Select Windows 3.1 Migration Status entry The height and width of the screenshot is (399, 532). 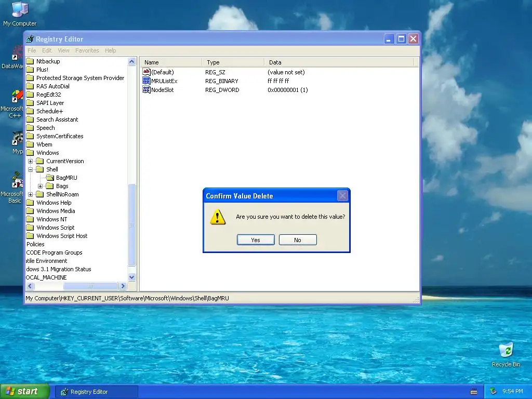pos(59,269)
